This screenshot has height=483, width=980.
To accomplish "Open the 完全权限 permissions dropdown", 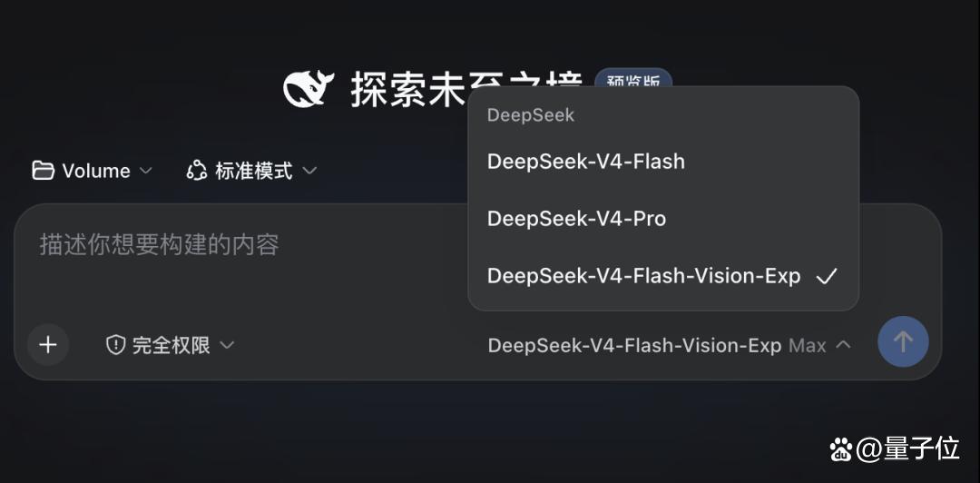I will point(170,345).
